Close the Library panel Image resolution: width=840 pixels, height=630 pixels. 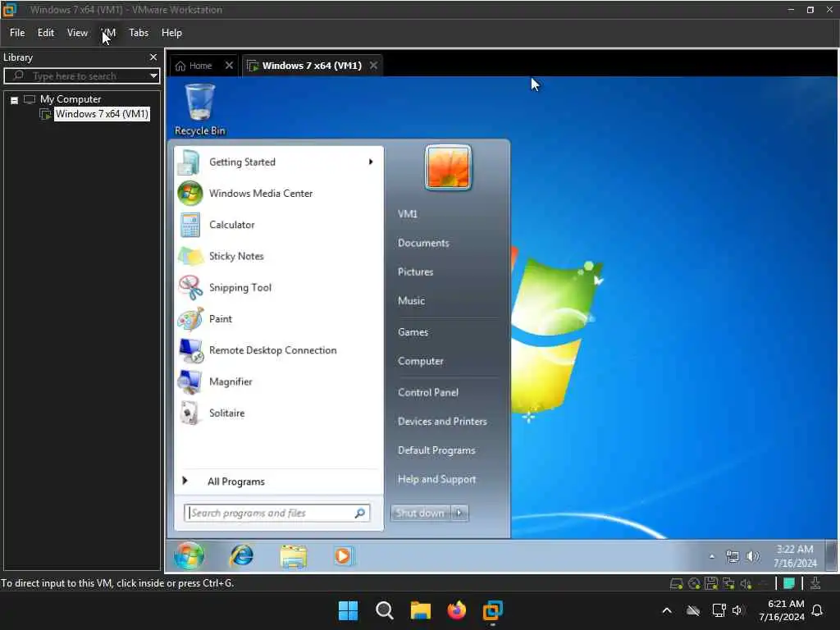(x=153, y=57)
